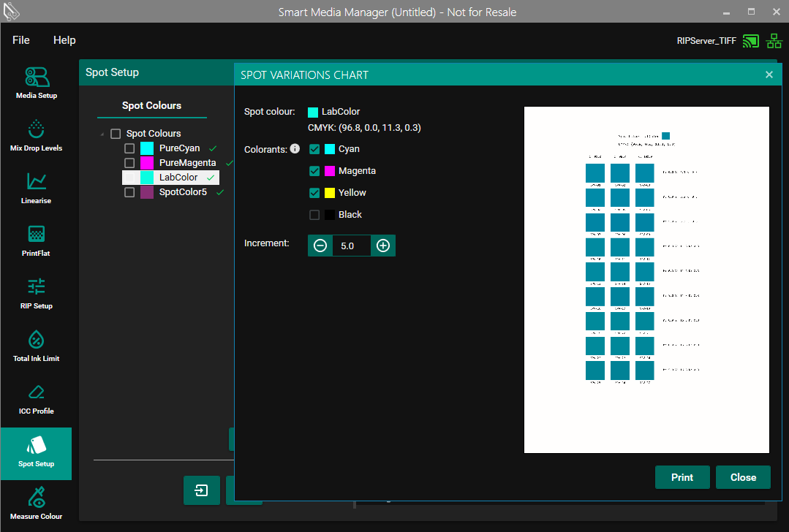Screen dimensions: 789x532
Task: Increase the Increment value with plus
Action: pos(382,246)
